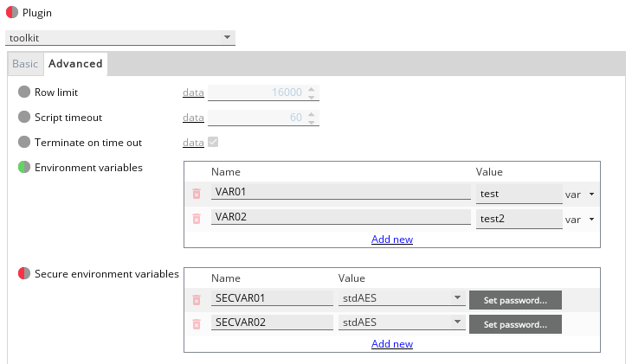
Task: Click Add new under Secure environment variables
Action: coord(391,344)
